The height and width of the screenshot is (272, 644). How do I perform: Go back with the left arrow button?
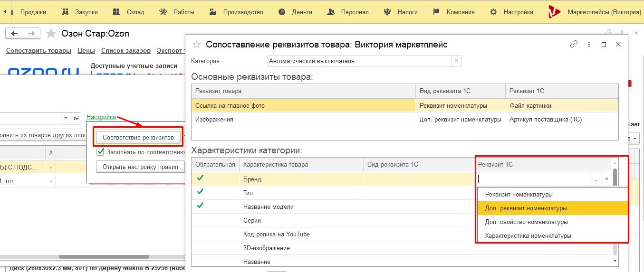pyautogui.click(x=14, y=33)
